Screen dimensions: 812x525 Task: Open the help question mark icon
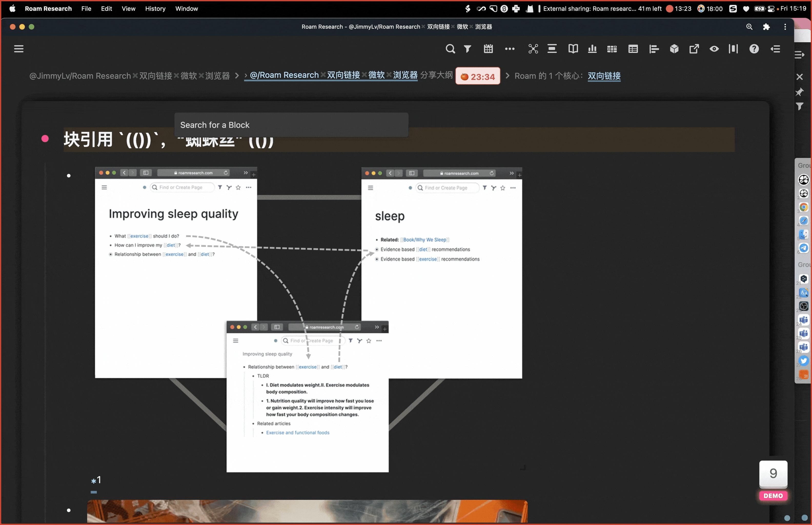coord(754,49)
